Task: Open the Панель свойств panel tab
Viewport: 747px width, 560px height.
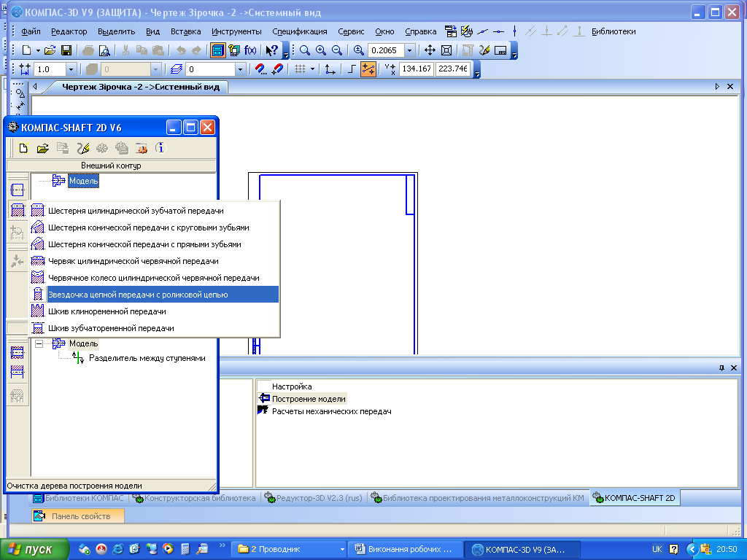Action: 78,516
